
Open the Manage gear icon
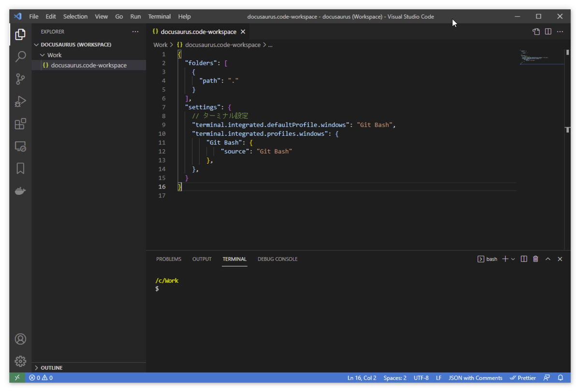(20, 361)
